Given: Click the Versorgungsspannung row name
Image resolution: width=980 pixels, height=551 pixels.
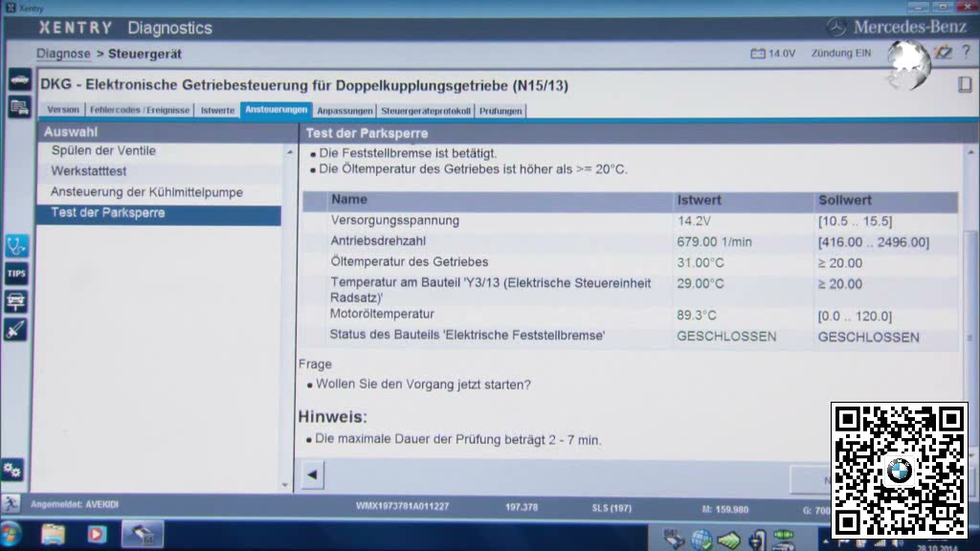Looking at the screenshot, I should (395, 221).
